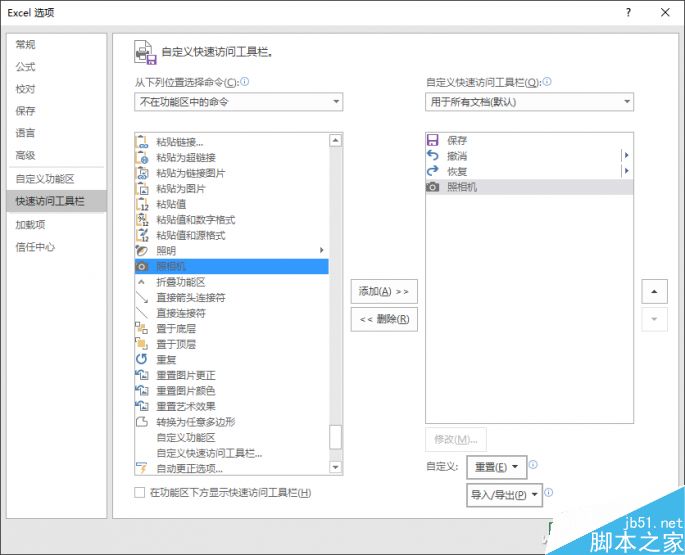Screen dimensions: 685x555
Task: Select the 校对 category
Action: click(56, 89)
